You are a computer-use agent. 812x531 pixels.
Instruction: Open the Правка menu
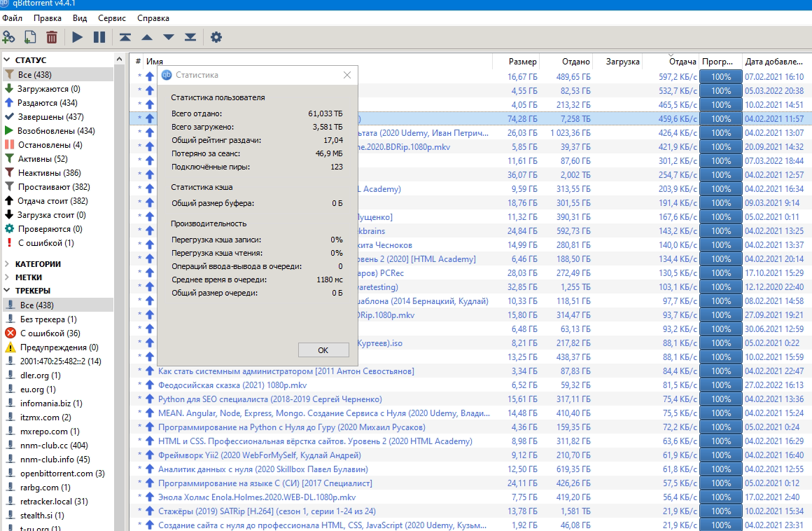(48, 18)
